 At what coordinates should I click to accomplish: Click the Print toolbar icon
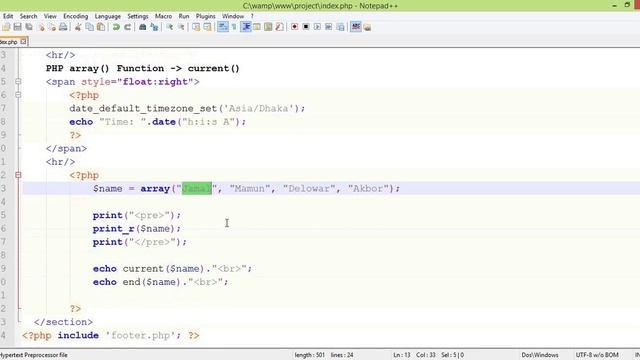(63, 27)
